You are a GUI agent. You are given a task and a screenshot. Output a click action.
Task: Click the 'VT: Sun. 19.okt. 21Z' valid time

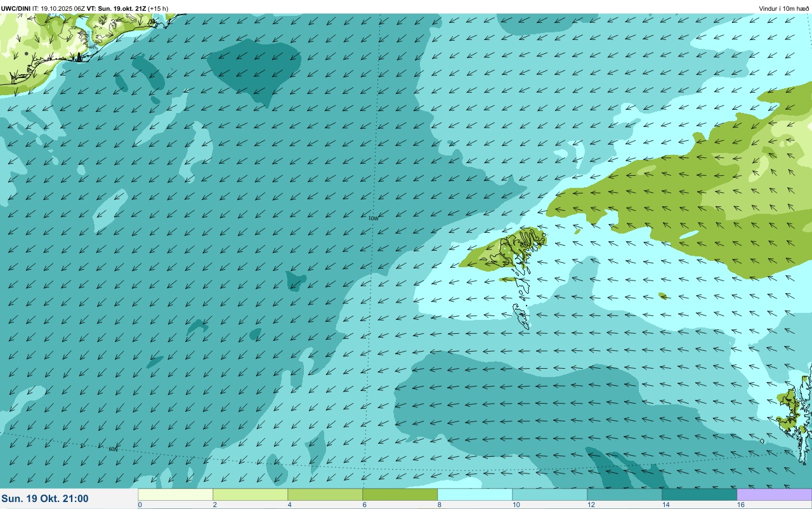[116, 8]
